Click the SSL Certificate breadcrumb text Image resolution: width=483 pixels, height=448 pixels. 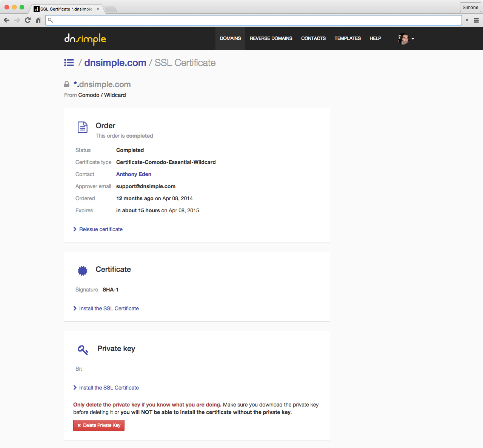185,63
